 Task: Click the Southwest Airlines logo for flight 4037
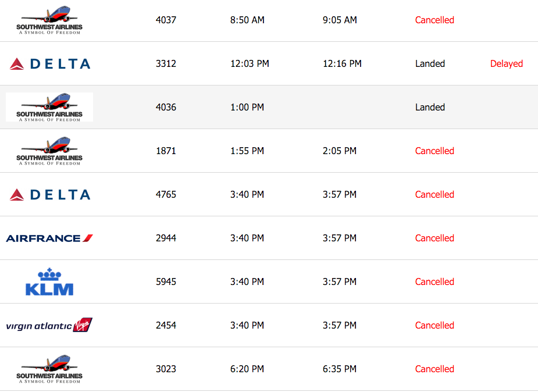coord(49,20)
